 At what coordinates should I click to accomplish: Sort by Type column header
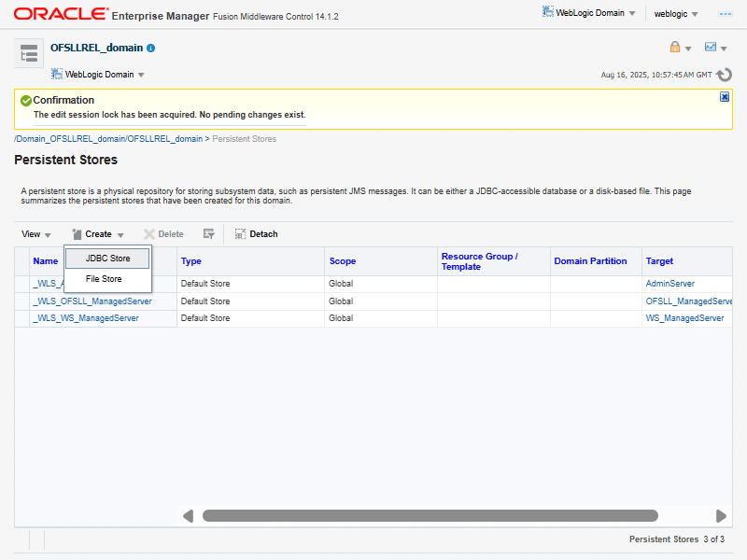click(191, 261)
